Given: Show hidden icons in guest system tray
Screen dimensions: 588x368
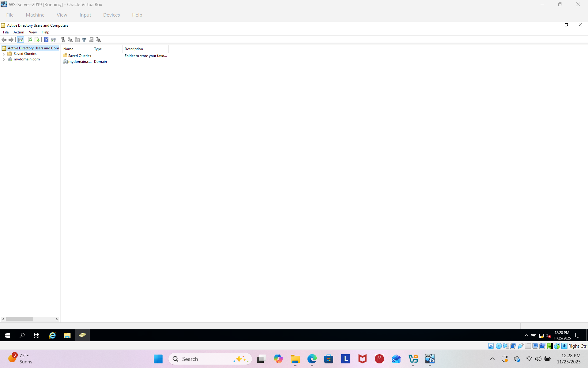Looking at the screenshot, I should pyautogui.click(x=526, y=335).
